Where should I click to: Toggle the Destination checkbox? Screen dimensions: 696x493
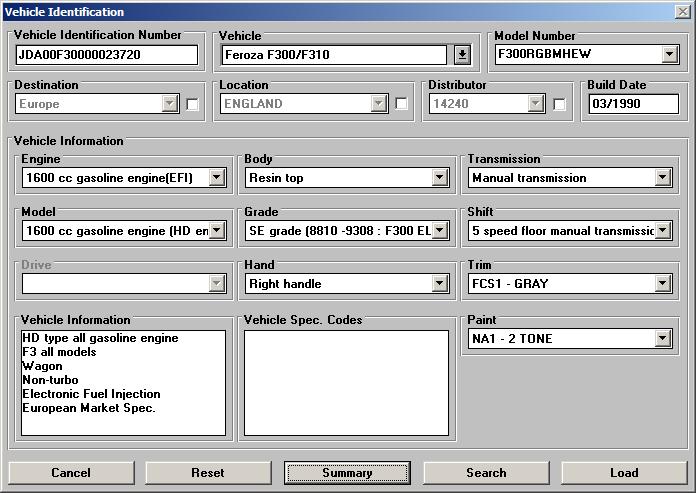coord(193,104)
